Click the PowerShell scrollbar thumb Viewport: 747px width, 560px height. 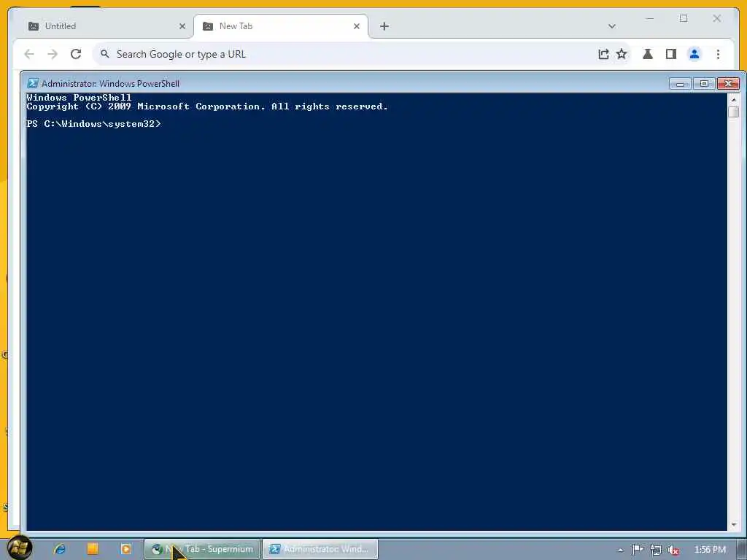click(734, 112)
